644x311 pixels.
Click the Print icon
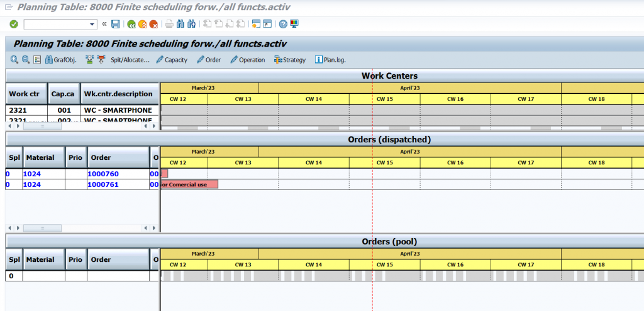tap(169, 25)
